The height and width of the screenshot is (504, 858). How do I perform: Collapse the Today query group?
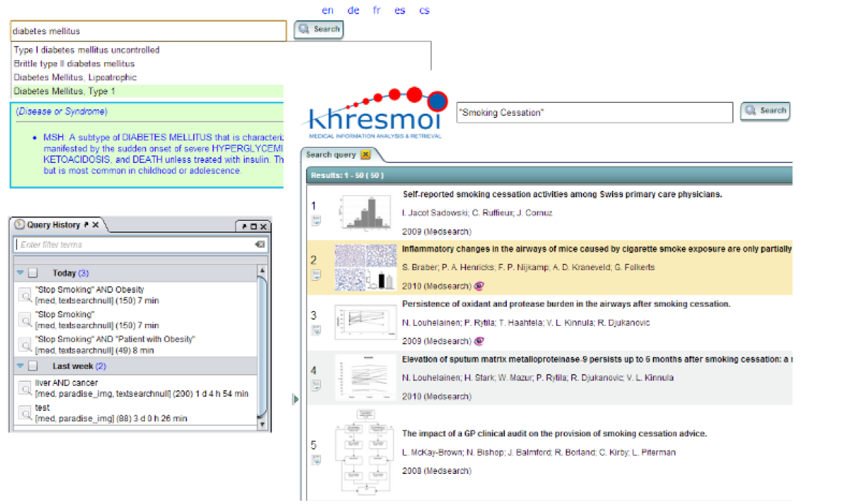[21, 273]
